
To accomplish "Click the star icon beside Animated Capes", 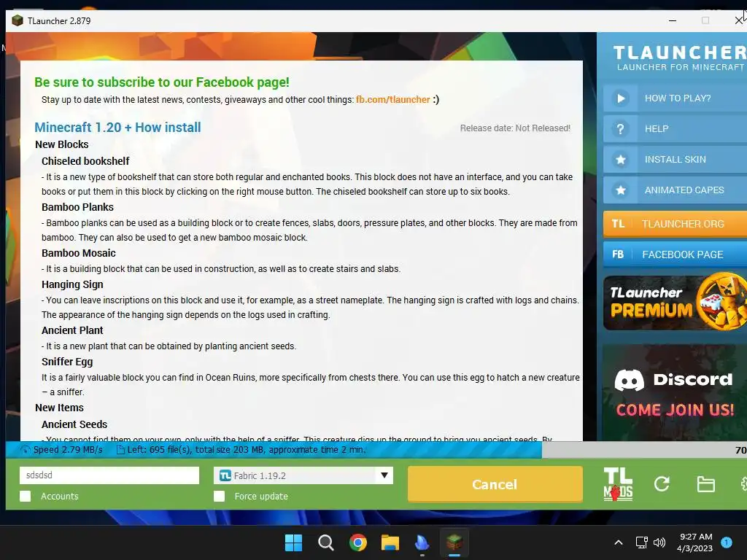I will click(x=620, y=190).
